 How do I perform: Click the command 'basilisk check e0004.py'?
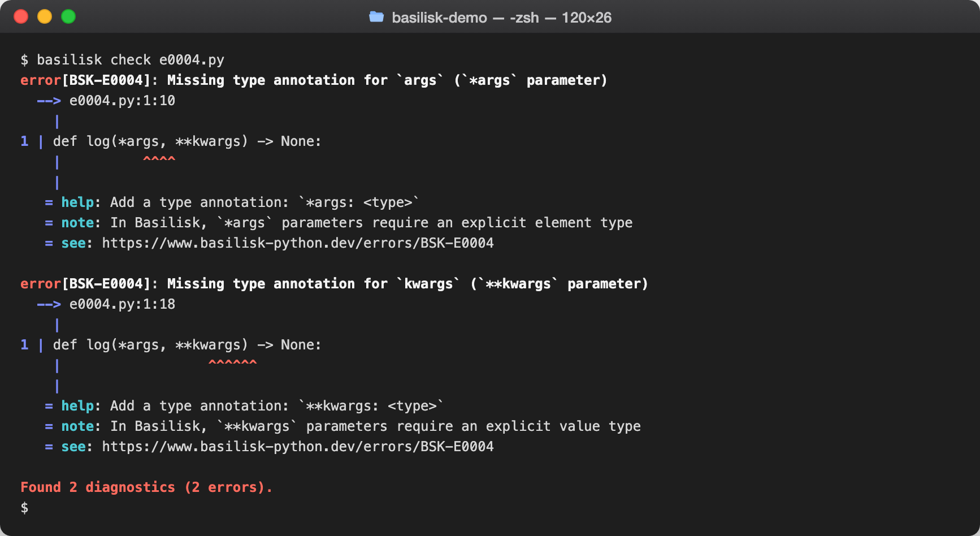(x=131, y=60)
